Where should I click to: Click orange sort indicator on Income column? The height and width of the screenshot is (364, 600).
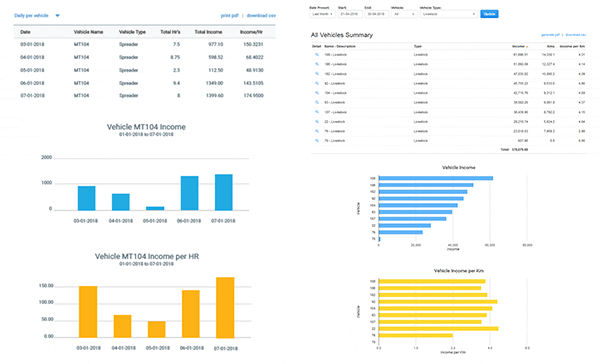pyautogui.click(x=527, y=47)
